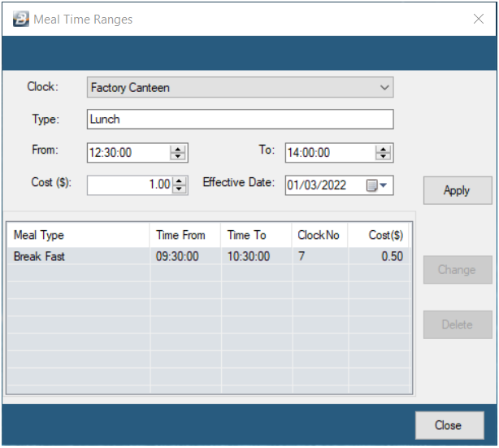The height and width of the screenshot is (448, 499).
Task: Decrease the From time with down arrow
Action: point(178,156)
